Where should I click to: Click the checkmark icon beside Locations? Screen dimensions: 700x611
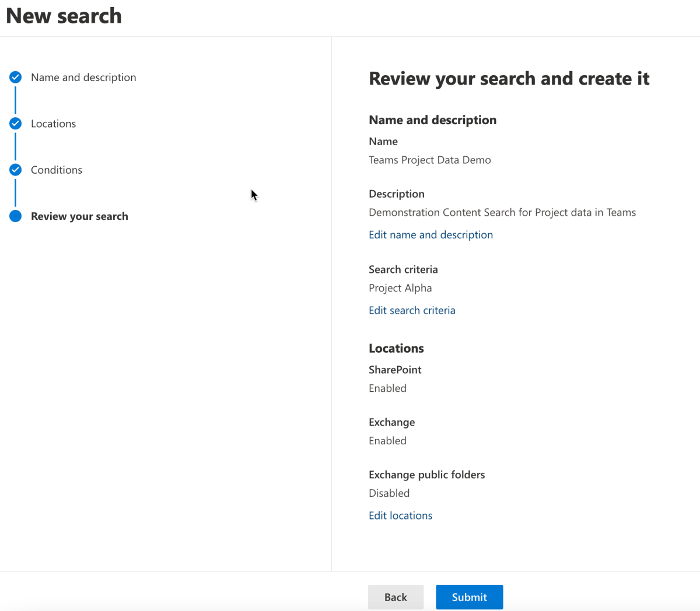tap(15, 124)
